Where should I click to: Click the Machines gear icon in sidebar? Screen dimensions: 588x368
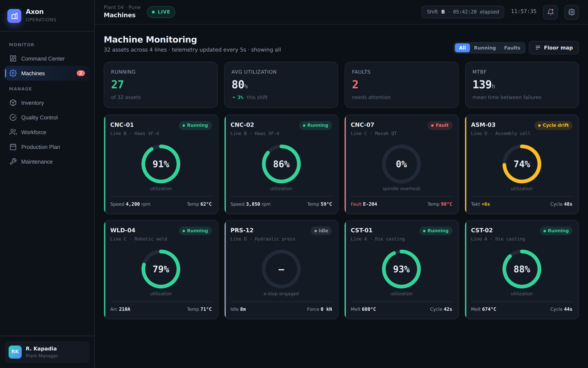tap(13, 73)
